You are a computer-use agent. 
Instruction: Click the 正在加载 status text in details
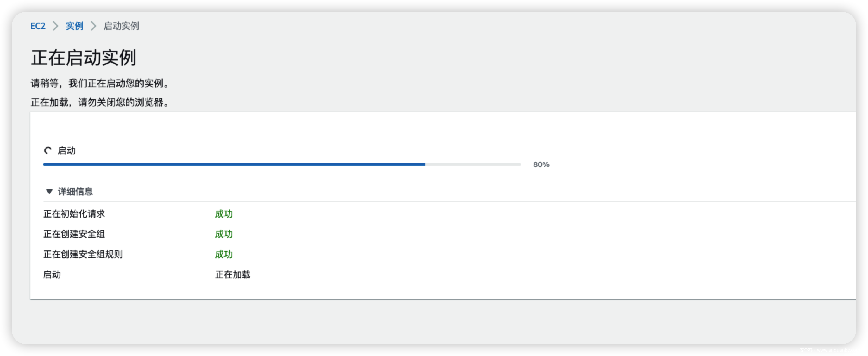(232, 274)
